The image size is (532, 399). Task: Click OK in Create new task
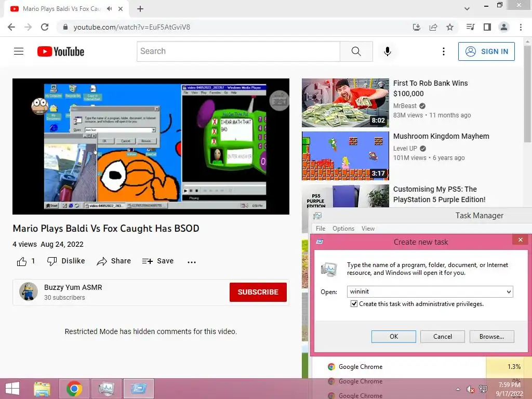[394, 337]
